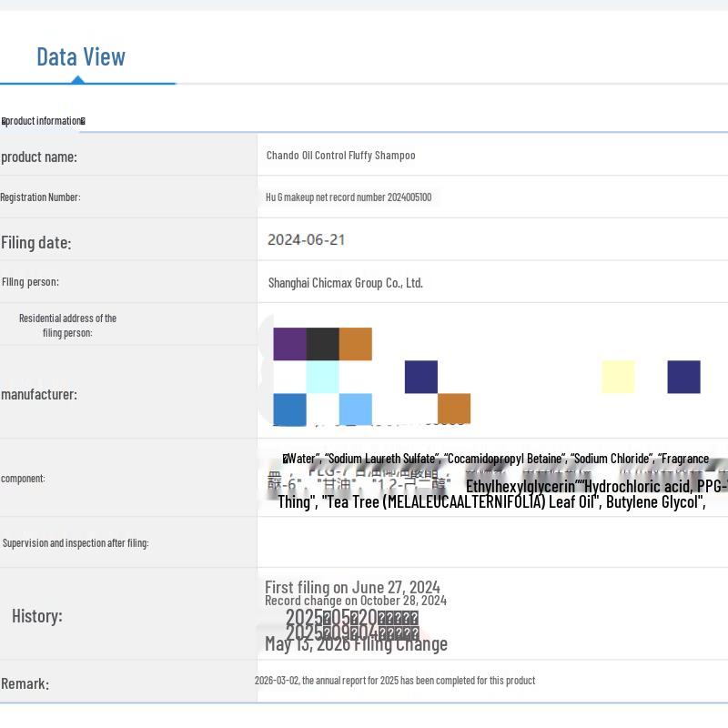728x728 pixels.
Task: Select the 2025 annual report remark text
Action: 395,681
